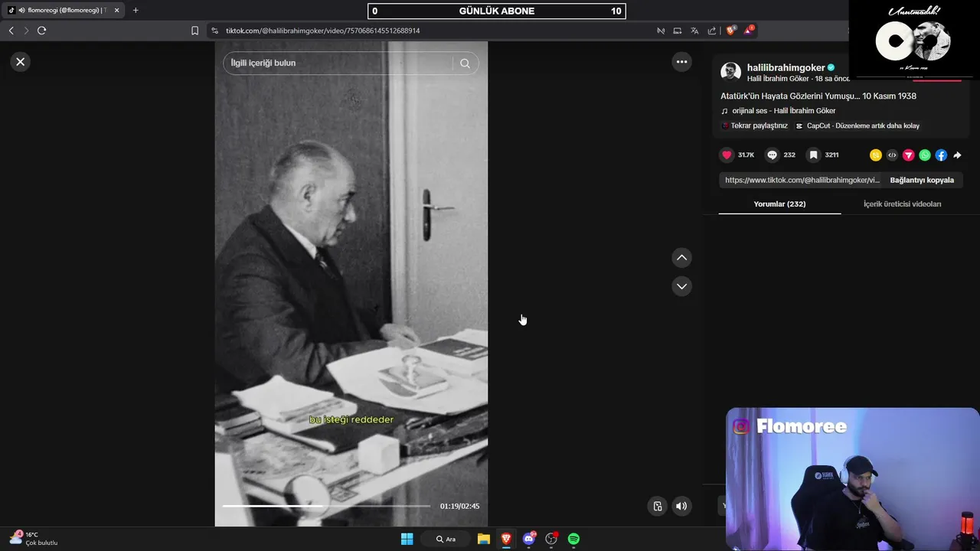Close the flomoreogi browser tab
The height and width of the screenshot is (551, 980).
click(x=116, y=11)
